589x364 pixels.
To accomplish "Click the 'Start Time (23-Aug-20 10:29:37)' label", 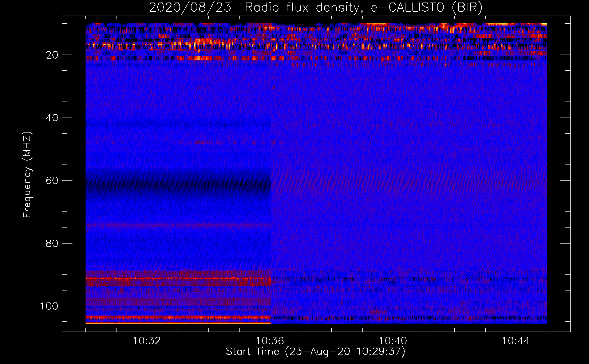I will 316,352.
